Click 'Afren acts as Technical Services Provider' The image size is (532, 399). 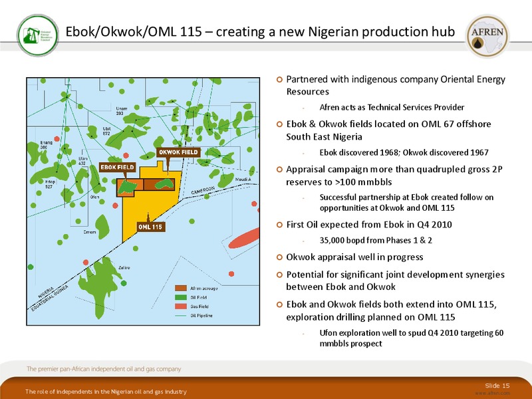tap(392, 107)
